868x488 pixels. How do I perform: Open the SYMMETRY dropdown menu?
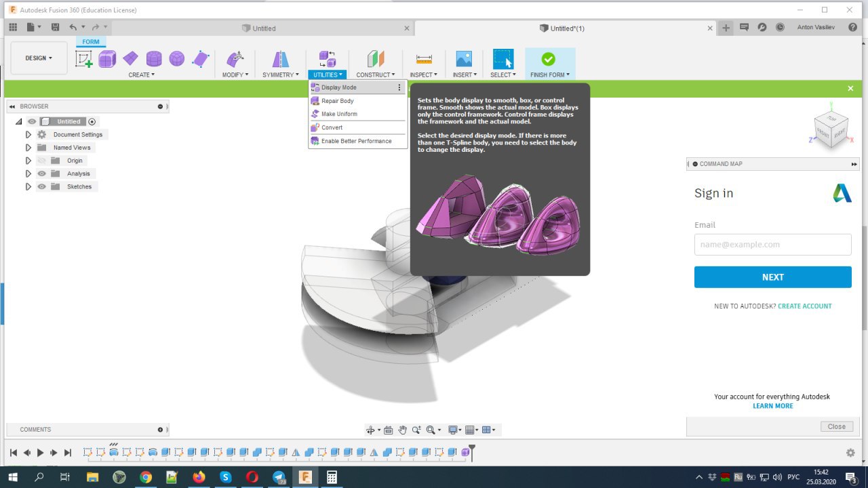281,75
